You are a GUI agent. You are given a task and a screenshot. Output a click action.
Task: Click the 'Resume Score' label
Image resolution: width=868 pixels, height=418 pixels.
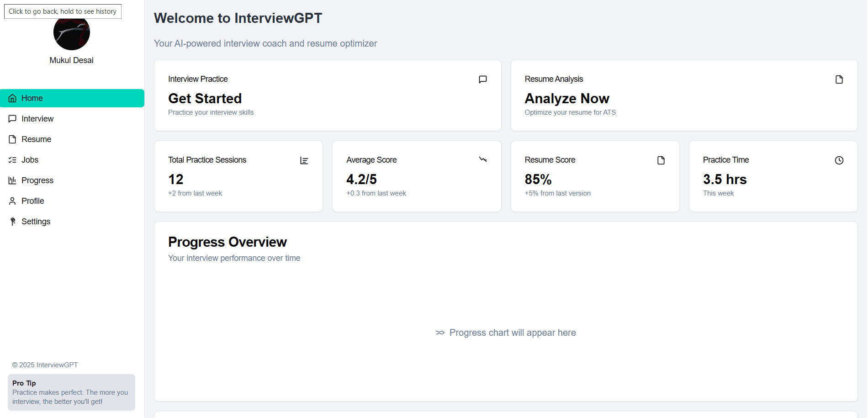pos(550,160)
